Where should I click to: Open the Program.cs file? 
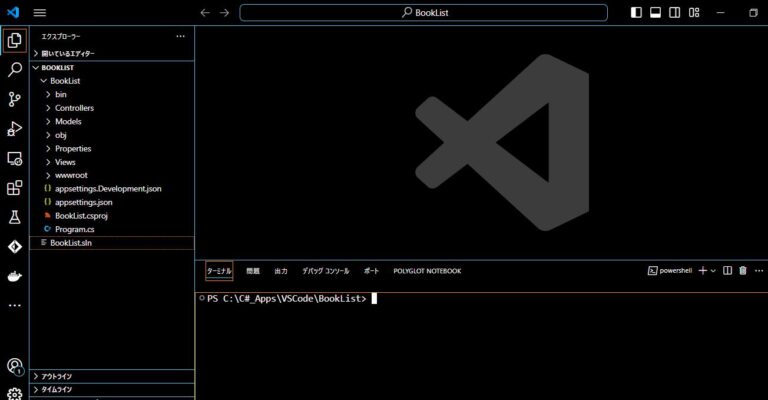75,229
